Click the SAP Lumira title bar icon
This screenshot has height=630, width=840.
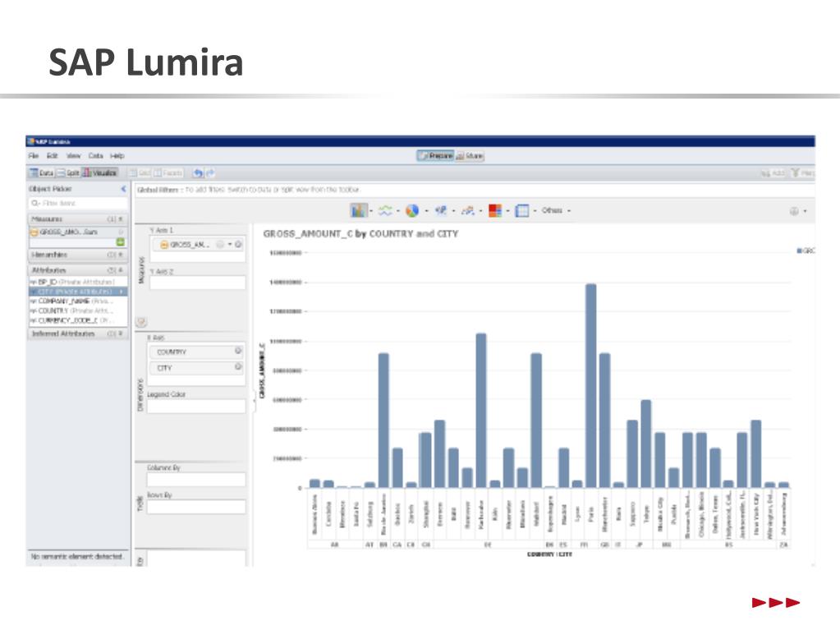pos(31,141)
